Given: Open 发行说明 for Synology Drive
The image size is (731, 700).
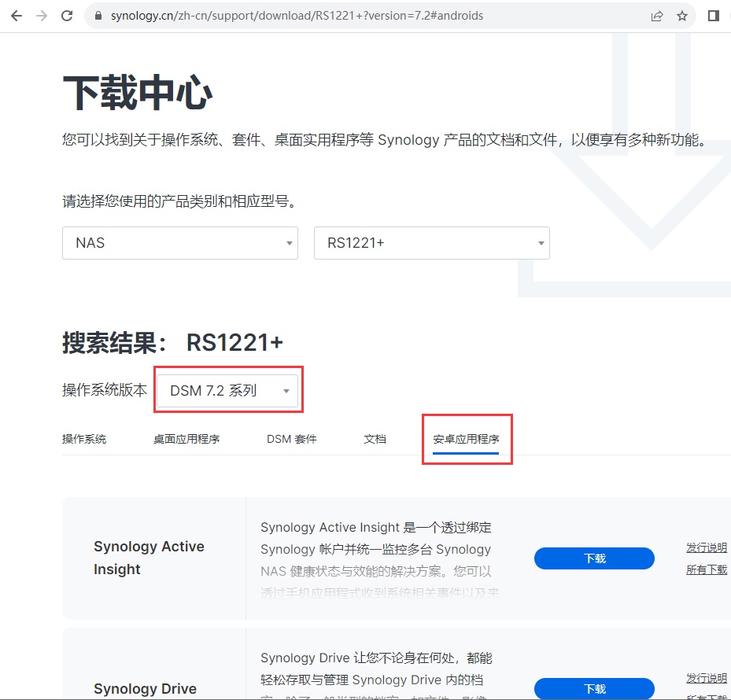Looking at the screenshot, I should click(x=707, y=678).
